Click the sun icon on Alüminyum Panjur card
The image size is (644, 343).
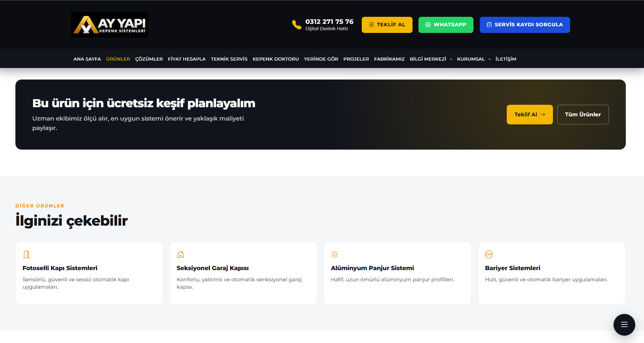coord(335,254)
